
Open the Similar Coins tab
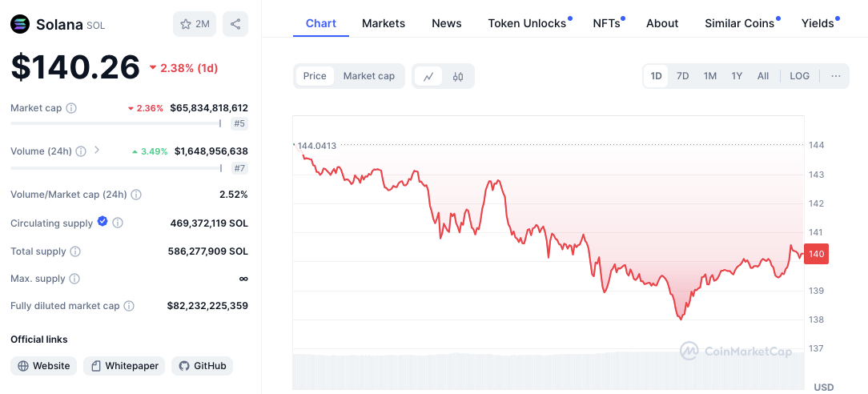(740, 23)
